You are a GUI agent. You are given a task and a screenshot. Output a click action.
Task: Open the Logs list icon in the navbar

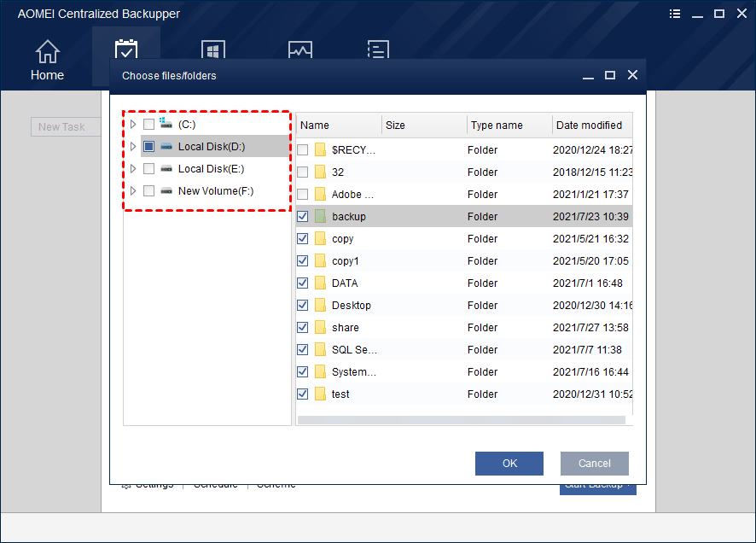pyautogui.click(x=378, y=49)
